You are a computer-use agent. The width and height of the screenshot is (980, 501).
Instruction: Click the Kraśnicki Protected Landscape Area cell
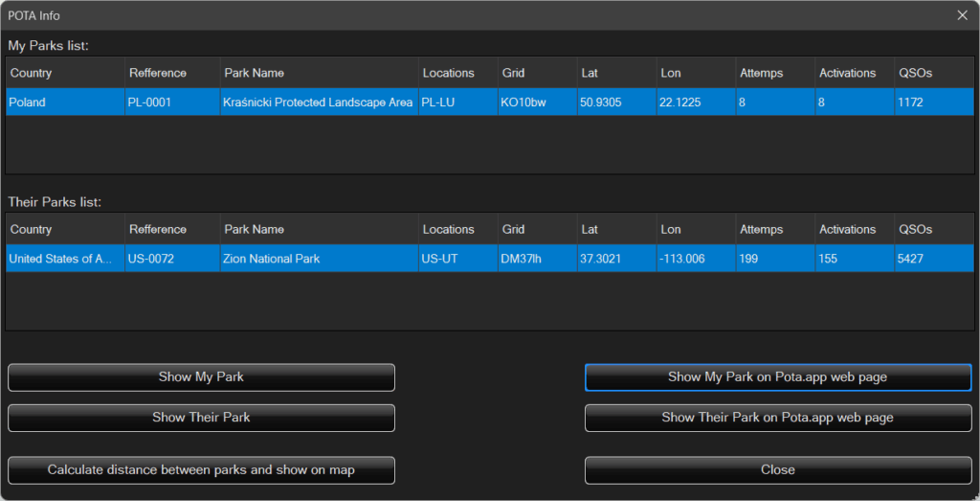click(x=318, y=102)
